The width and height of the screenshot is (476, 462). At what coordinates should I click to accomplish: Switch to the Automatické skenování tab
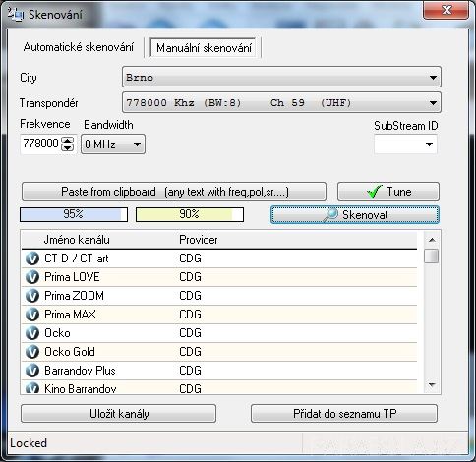tap(79, 47)
